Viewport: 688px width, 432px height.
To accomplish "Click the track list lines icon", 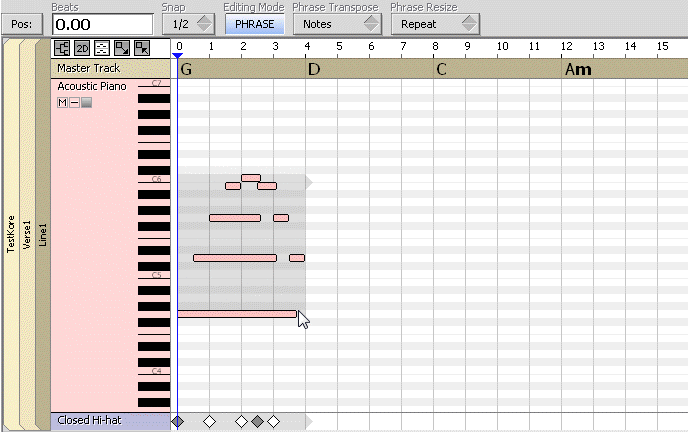I will [x=102, y=48].
